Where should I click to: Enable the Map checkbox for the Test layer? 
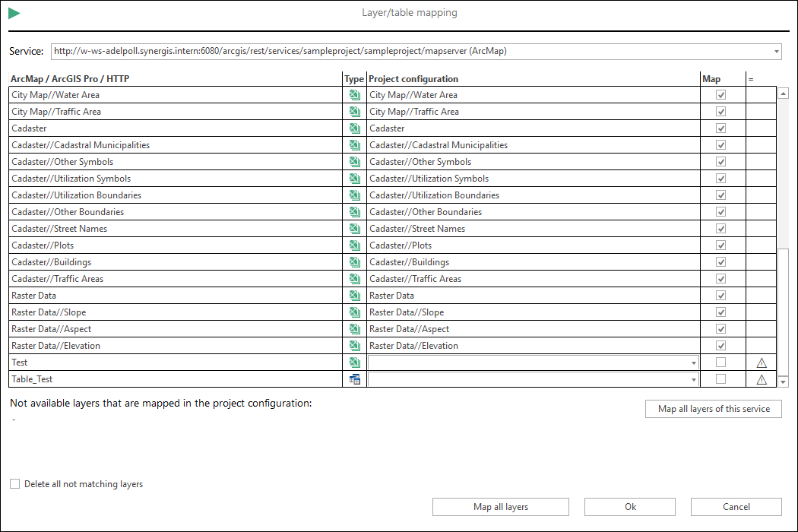(720, 362)
